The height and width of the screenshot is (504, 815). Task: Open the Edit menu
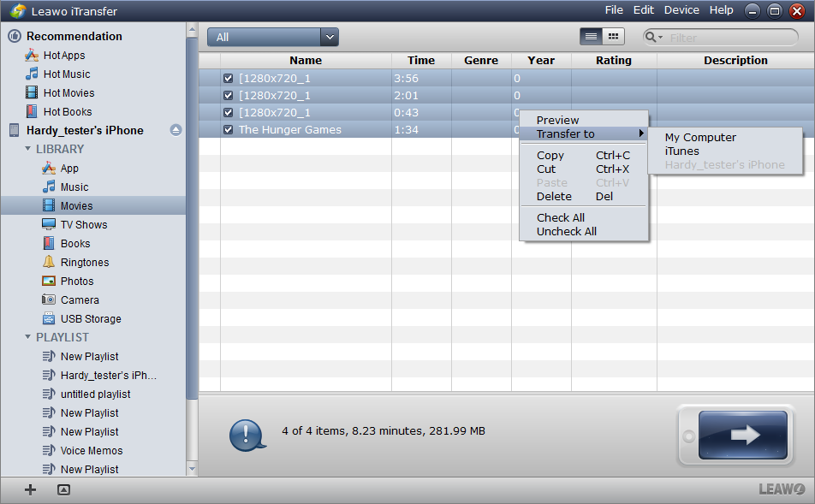click(x=644, y=10)
